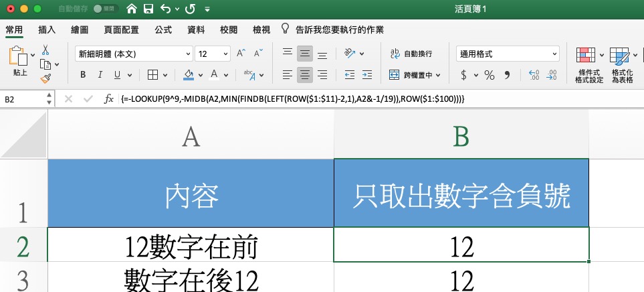Image resolution: width=644 pixels, height=292 pixels.
Task: Expand the Copy options arrow
Action: (57, 64)
